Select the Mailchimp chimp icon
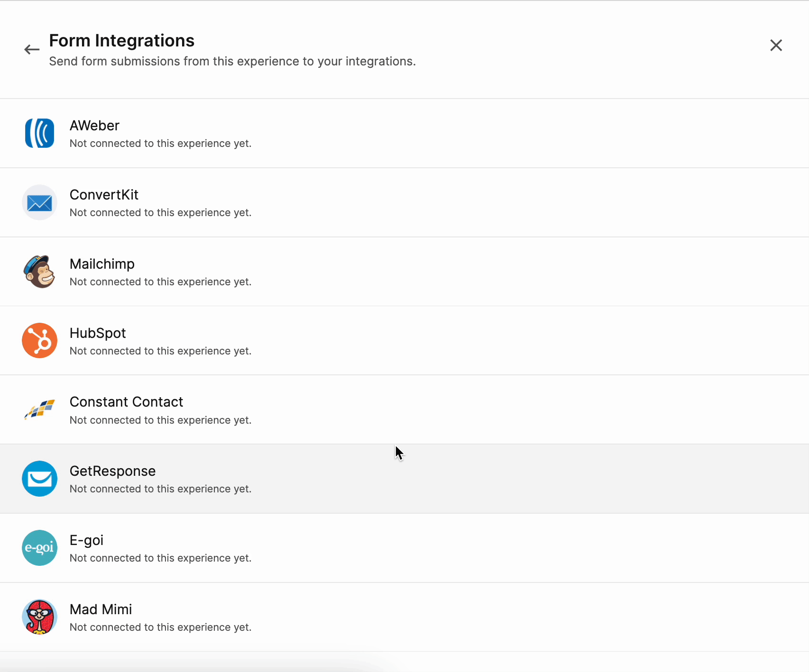This screenshot has width=809, height=672. coord(39,272)
